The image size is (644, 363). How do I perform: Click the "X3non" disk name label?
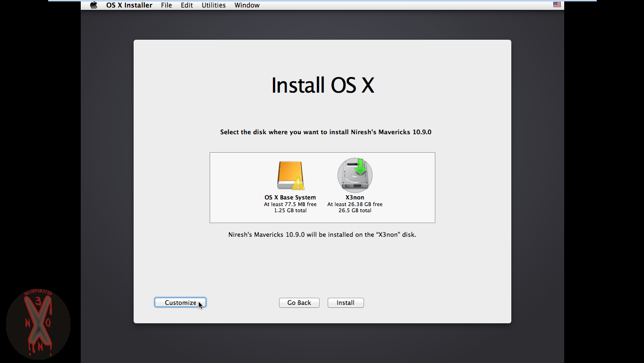(355, 198)
